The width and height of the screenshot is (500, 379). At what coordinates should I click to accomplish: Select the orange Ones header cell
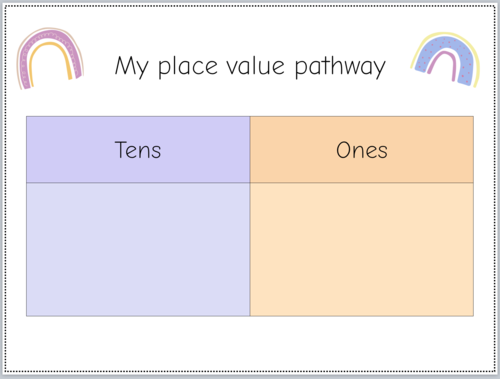pos(362,149)
